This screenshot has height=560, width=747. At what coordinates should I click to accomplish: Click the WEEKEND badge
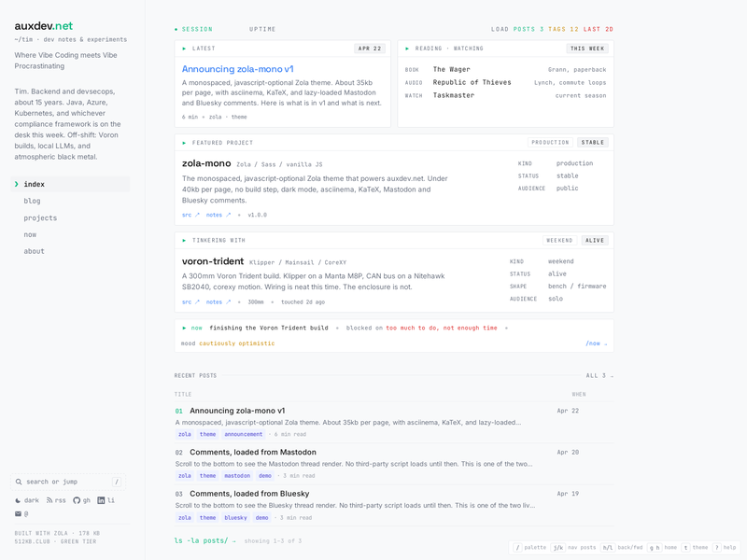[559, 241]
